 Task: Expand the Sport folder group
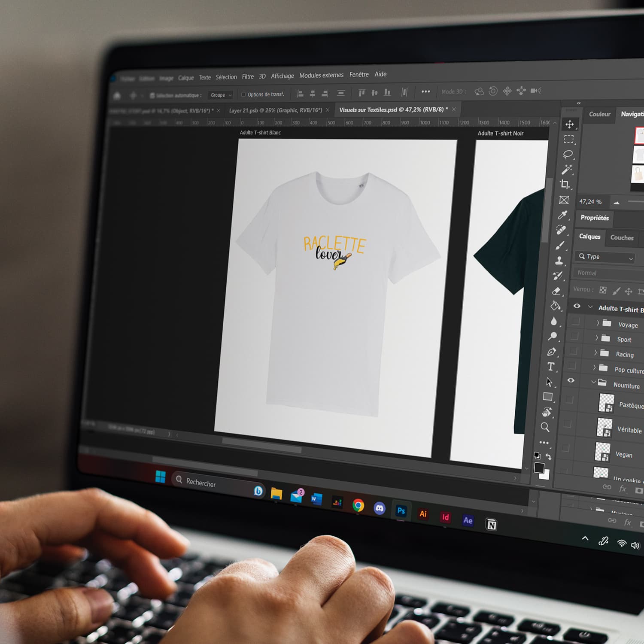pos(596,338)
